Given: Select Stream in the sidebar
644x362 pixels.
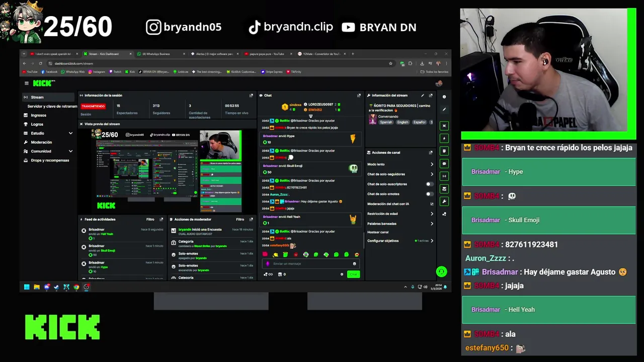Looking at the screenshot, I should click(x=49, y=97).
